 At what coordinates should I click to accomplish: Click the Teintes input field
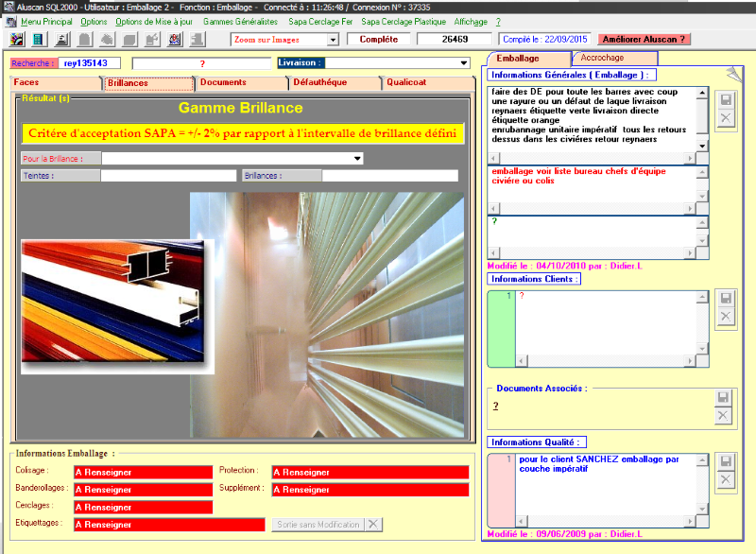click(x=169, y=176)
